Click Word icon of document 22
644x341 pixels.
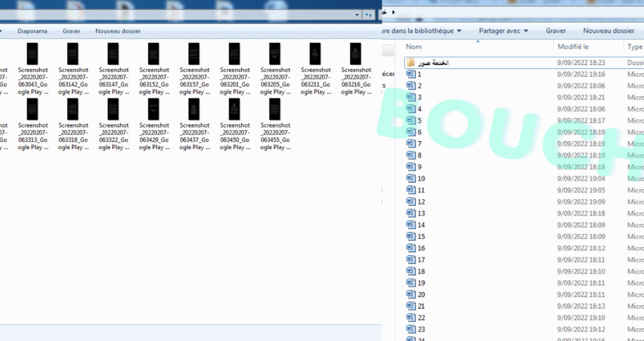[x=411, y=317]
